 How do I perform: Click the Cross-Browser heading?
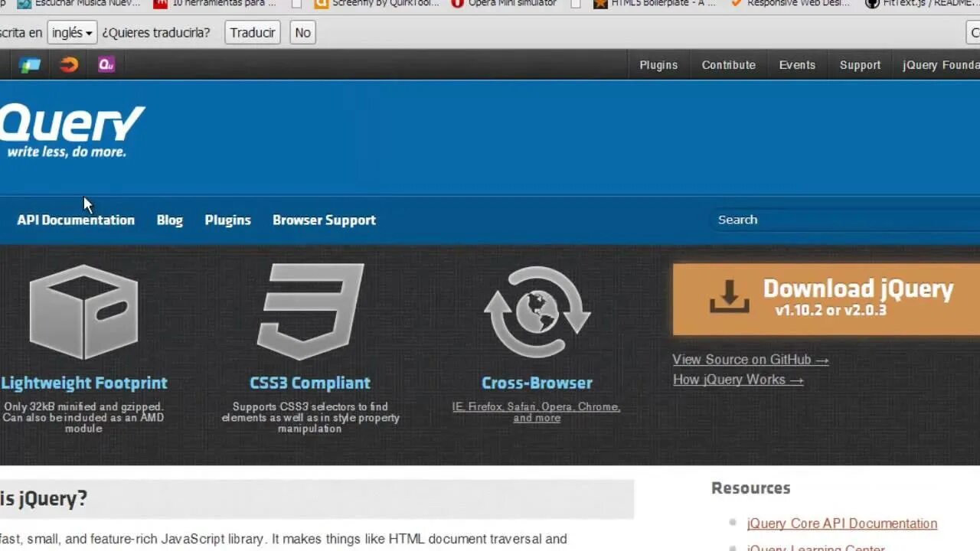tap(537, 383)
